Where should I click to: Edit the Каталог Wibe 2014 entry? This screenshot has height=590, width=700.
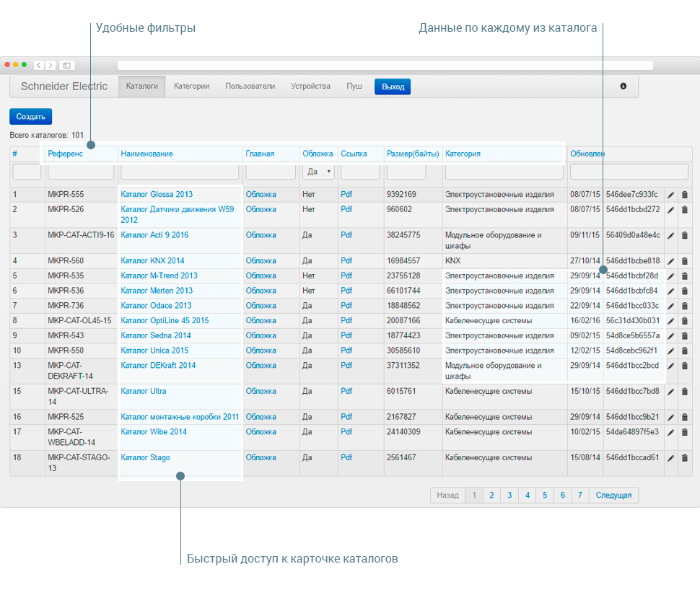[670, 433]
